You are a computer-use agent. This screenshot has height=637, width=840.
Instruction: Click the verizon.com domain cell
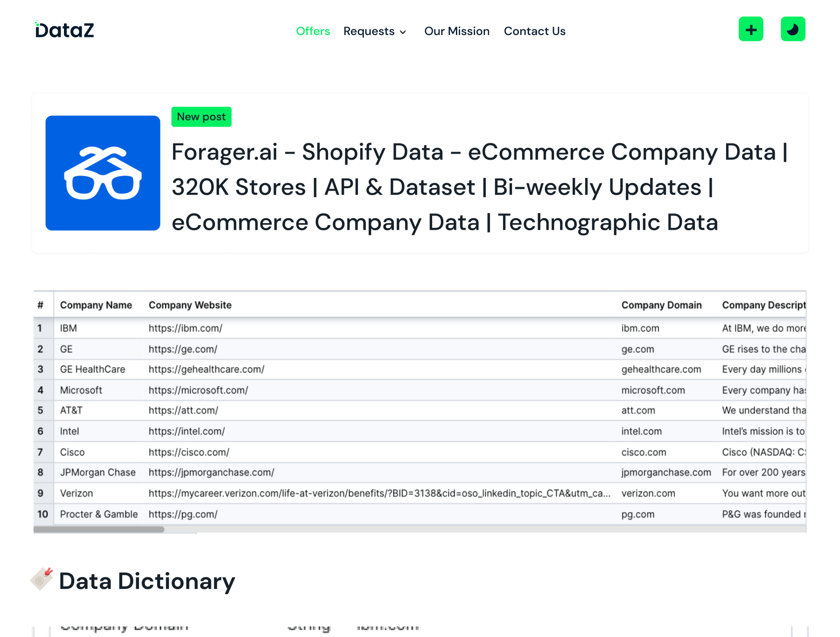648,494
